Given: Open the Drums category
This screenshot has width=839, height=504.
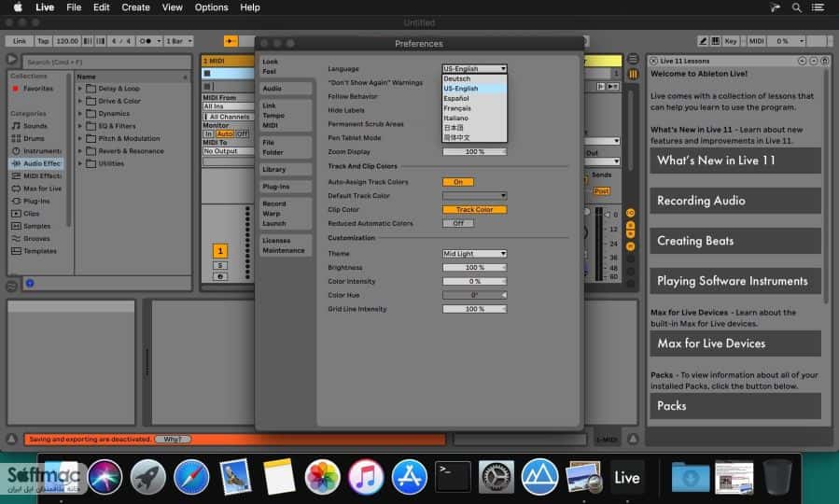Looking at the screenshot, I should (34, 138).
